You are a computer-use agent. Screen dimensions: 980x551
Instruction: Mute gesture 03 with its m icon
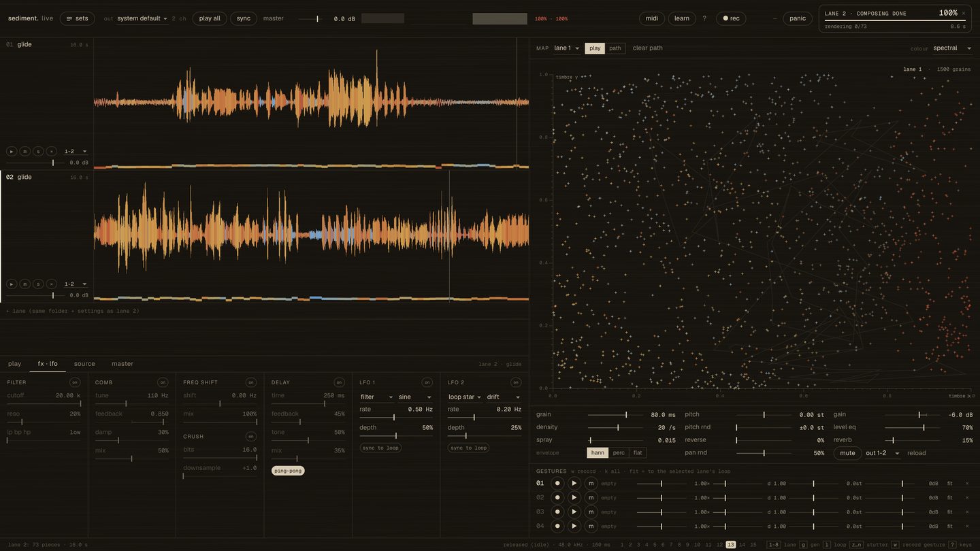point(591,512)
